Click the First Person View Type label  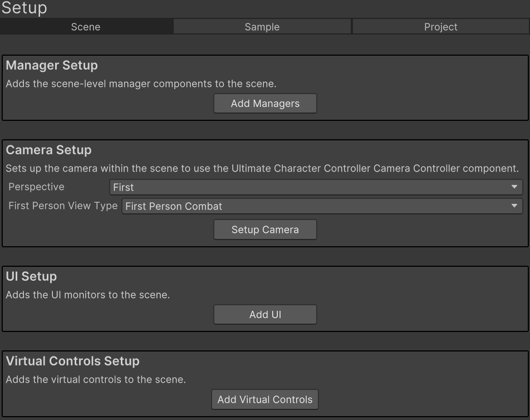click(63, 206)
